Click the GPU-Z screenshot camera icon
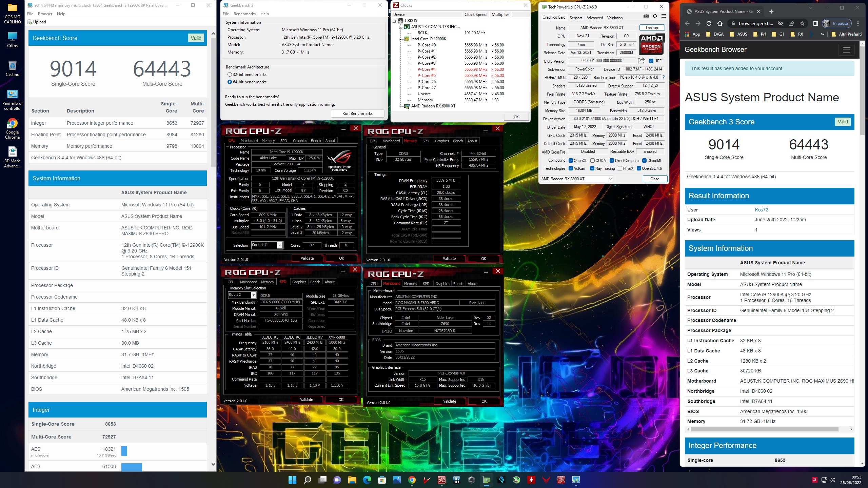The width and height of the screenshot is (868, 488). (646, 16)
